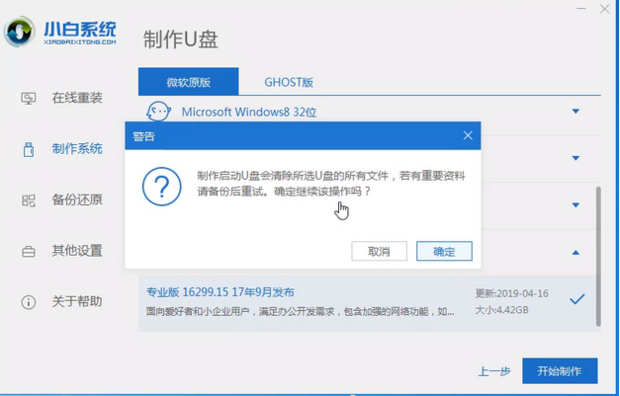Close the 警告 dialog with X
The width and height of the screenshot is (620, 396).
click(x=468, y=135)
